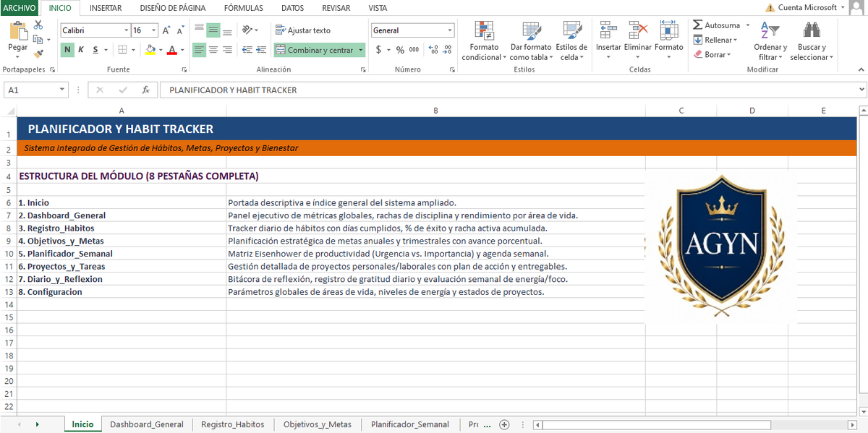The image size is (868, 433).
Task: Apply thousands separator 000 style
Action: [414, 50]
